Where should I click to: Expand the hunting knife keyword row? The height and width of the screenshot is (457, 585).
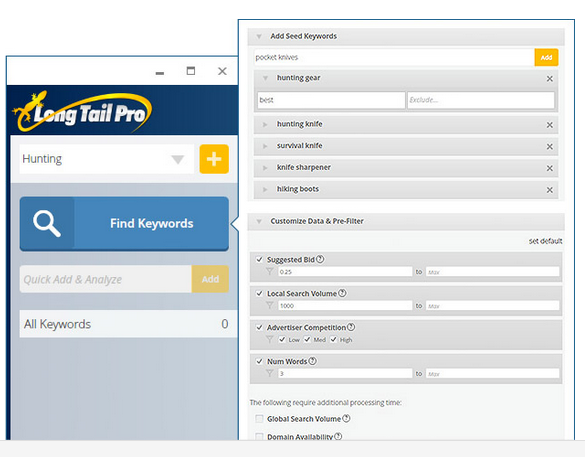pos(265,125)
